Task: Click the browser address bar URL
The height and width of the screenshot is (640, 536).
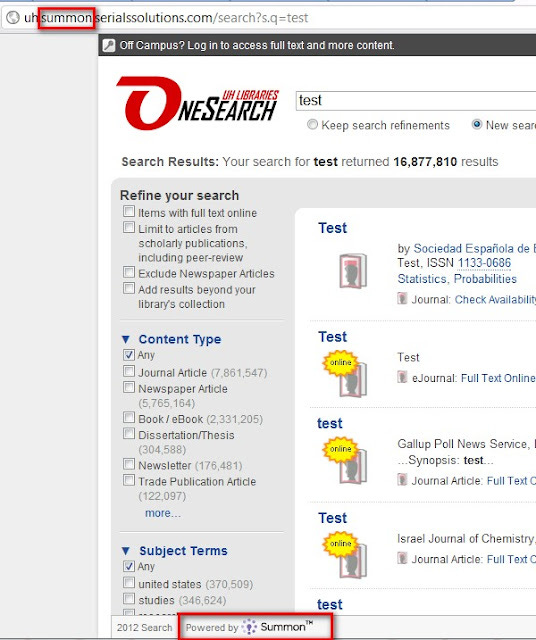Action: pos(166,18)
